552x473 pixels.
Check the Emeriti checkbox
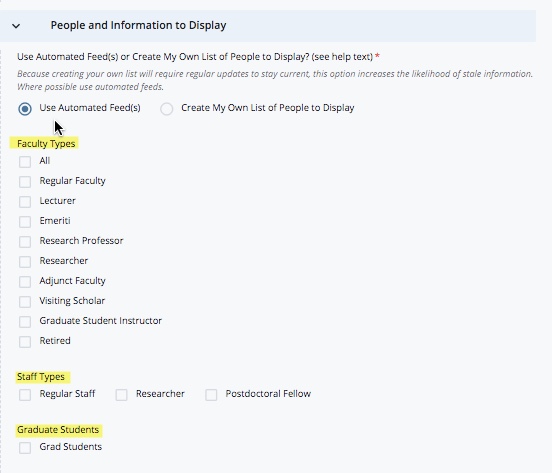pos(25,222)
